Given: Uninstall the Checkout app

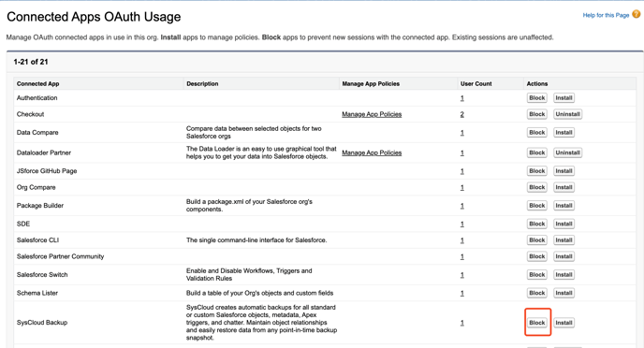Looking at the screenshot, I should pyautogui.click(x=567, y=114).
